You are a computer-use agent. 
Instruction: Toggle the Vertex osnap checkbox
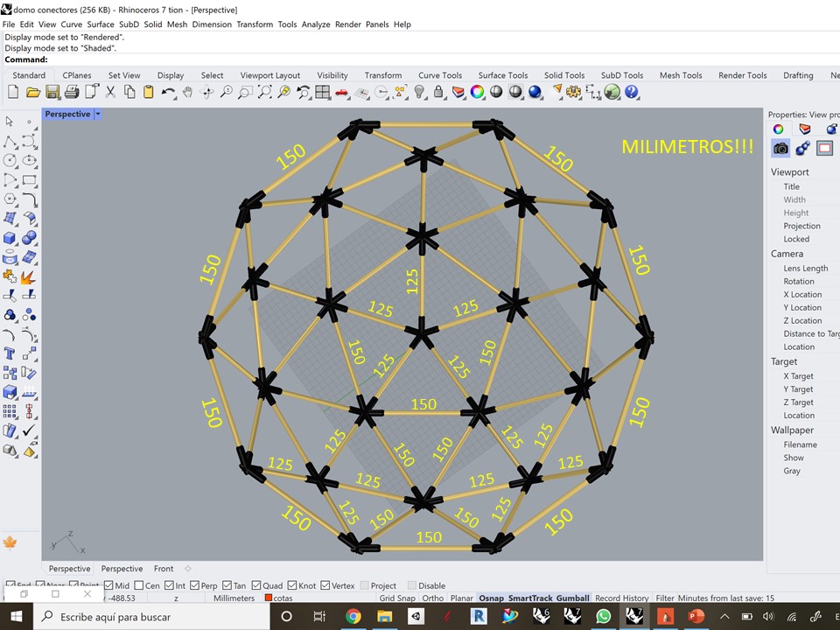point(325,585)
